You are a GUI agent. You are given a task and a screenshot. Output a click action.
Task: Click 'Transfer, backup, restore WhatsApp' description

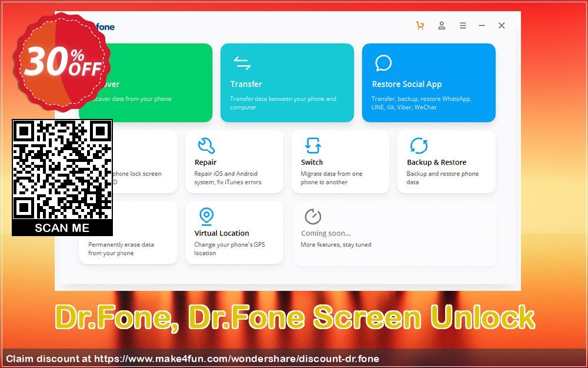point(422,103)
